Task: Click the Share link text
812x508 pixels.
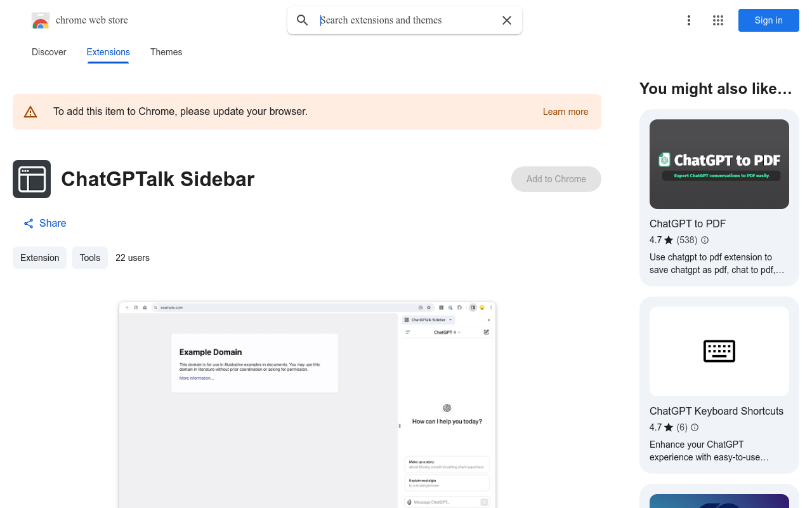Action: pyautogui.click(x=53, y=224)
